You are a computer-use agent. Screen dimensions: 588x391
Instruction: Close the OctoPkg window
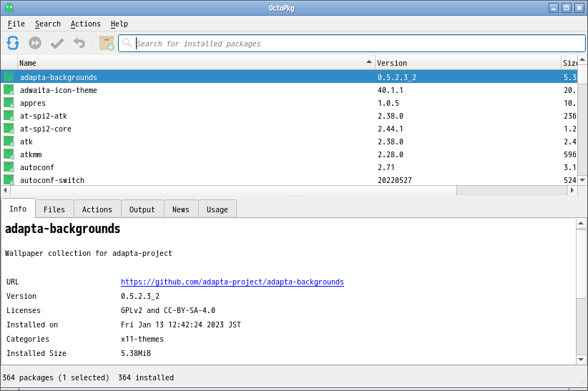click(579, 8)
